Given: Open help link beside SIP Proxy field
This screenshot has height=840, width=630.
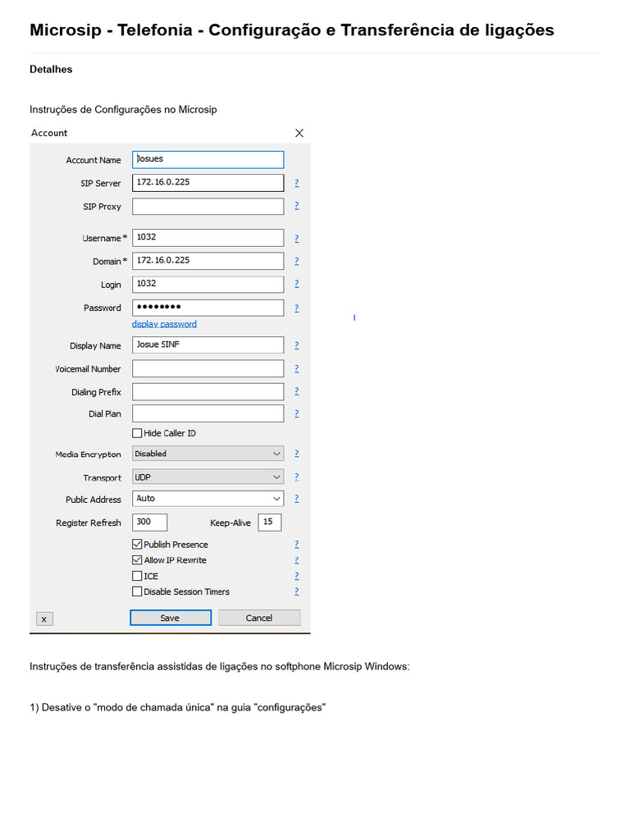Looking at the screenshot, I should [x=297, y=206].
